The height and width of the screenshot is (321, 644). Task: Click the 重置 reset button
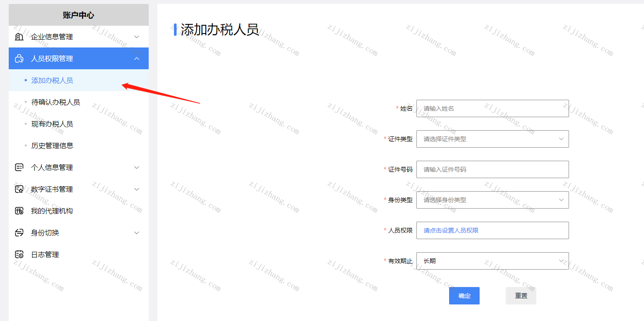521,296
